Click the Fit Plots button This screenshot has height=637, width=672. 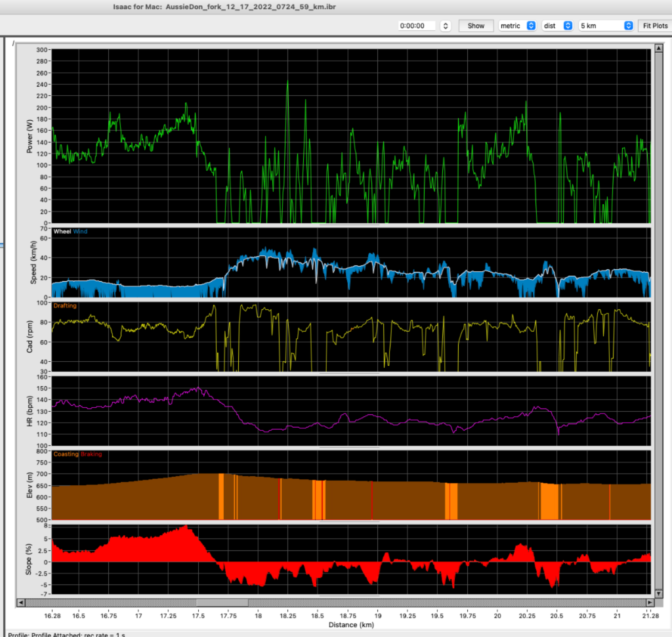(654, 26)
